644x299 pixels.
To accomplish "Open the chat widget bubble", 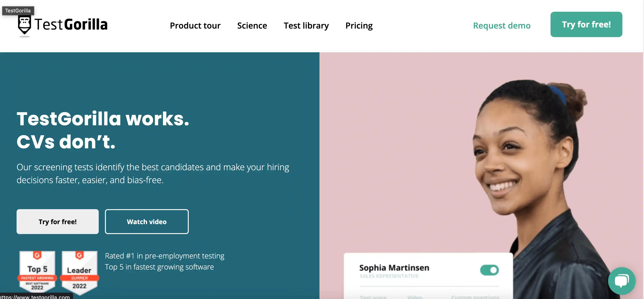I will [x=622, y=281].
